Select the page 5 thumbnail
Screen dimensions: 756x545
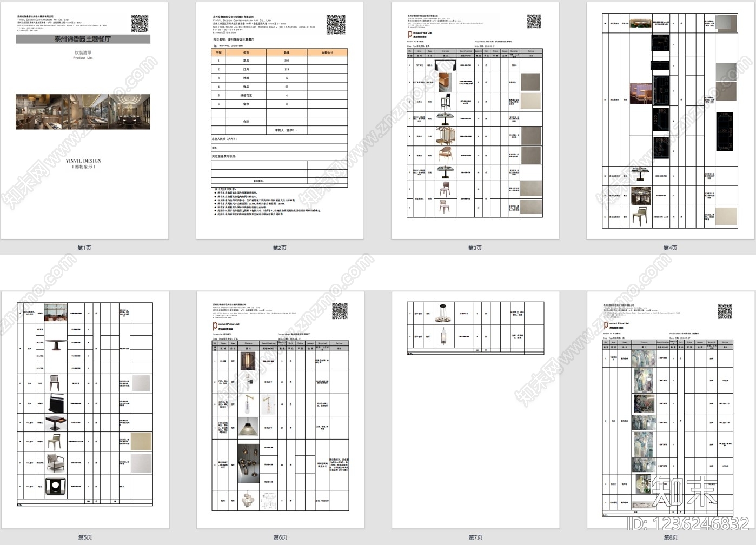tap(85, 410)
